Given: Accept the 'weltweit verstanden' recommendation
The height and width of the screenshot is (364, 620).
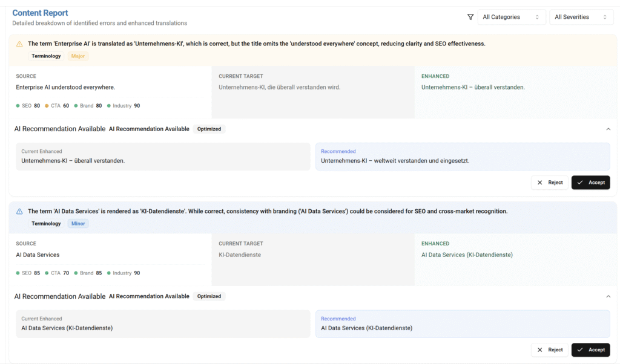Looking at the screenshot, I should coord(590,183).
